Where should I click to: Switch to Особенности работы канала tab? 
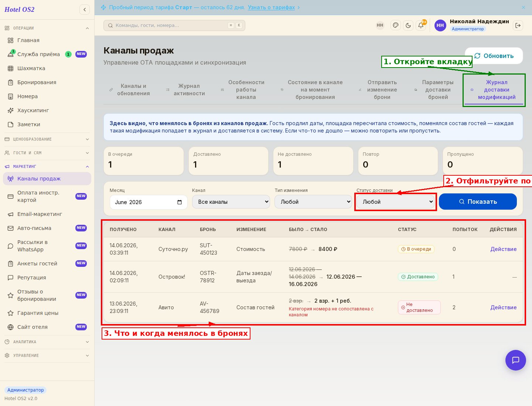[243, 90]
